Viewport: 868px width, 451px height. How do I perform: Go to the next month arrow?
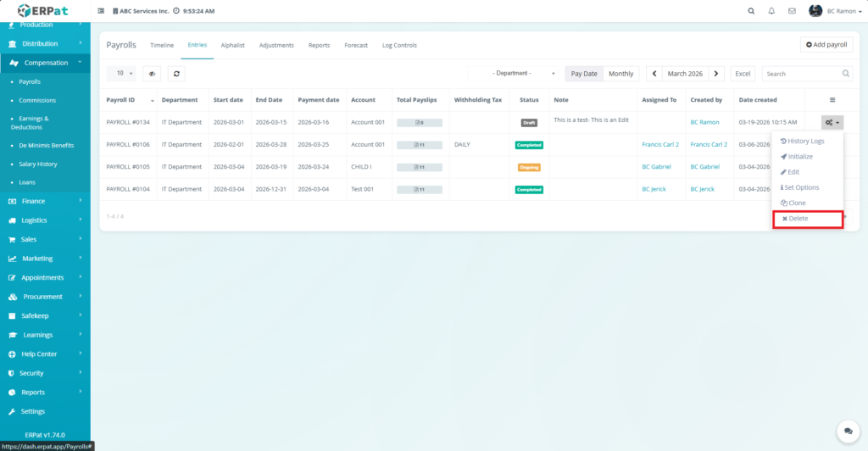point(717,74)
